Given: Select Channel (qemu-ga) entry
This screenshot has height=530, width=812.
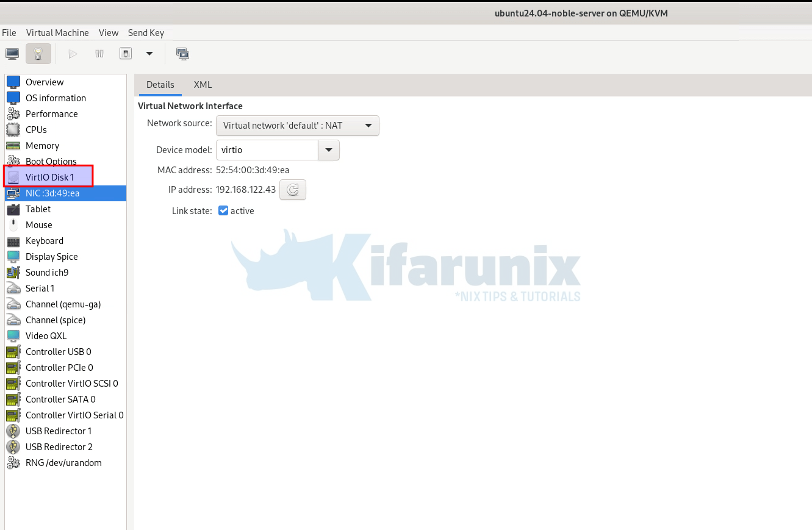Looking at the screenshot, I should [x=66, y=304].
